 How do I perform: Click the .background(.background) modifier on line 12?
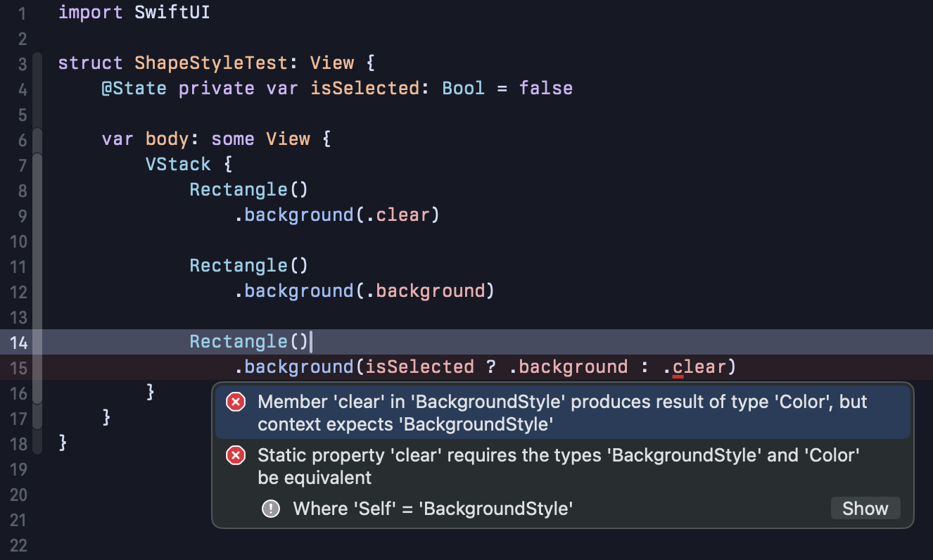[364, 291]
